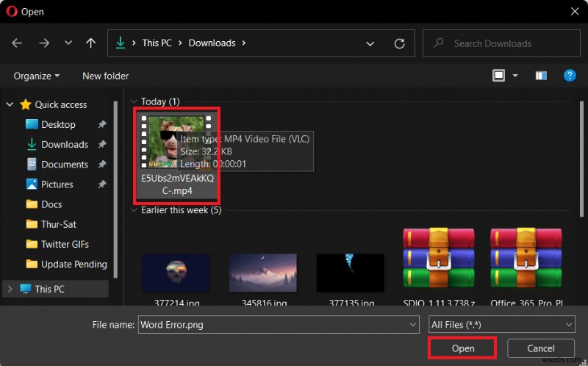Go forward using the right arrow
Viewport: 588px width, 366px height.
[44, 43]
